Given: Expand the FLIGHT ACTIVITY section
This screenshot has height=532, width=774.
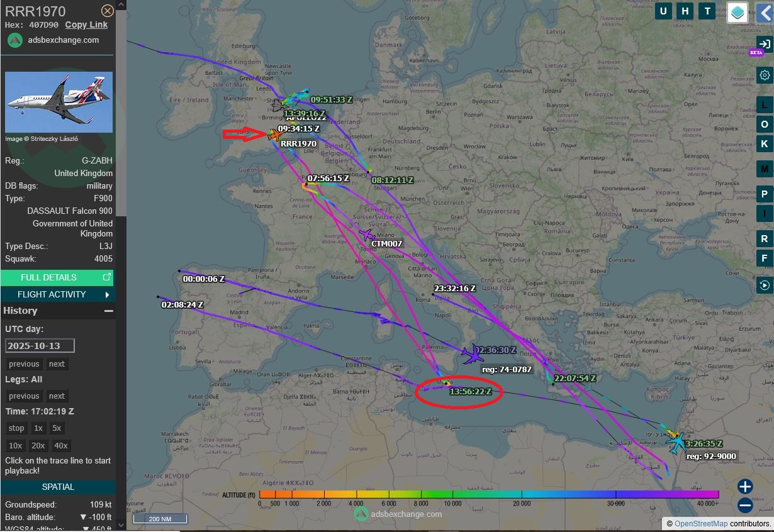Looking at the screenshot, I should 58,294.
